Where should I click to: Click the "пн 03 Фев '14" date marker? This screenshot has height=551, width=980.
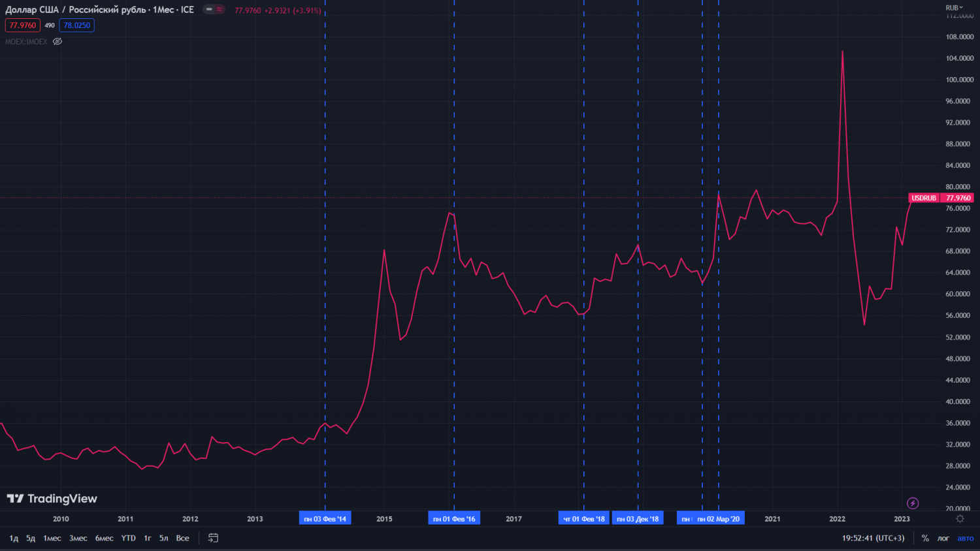tap(325, 519)
